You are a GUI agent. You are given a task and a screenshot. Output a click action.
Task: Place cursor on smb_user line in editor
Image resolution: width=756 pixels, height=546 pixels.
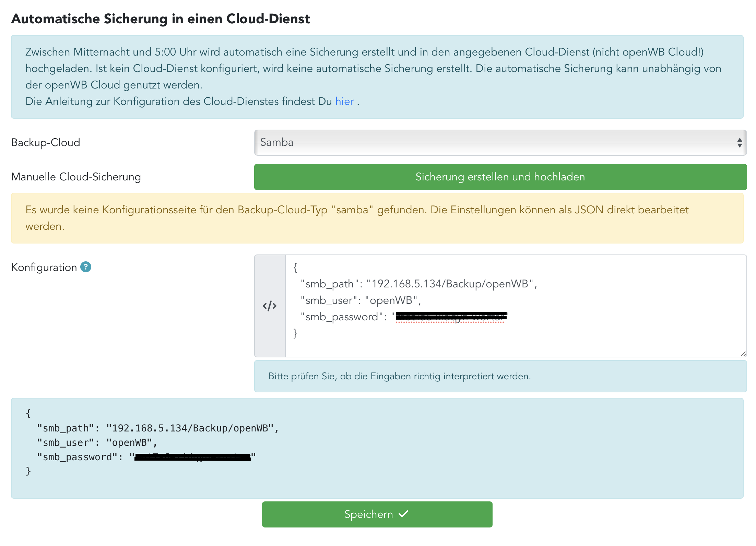[x=360, y=300]
